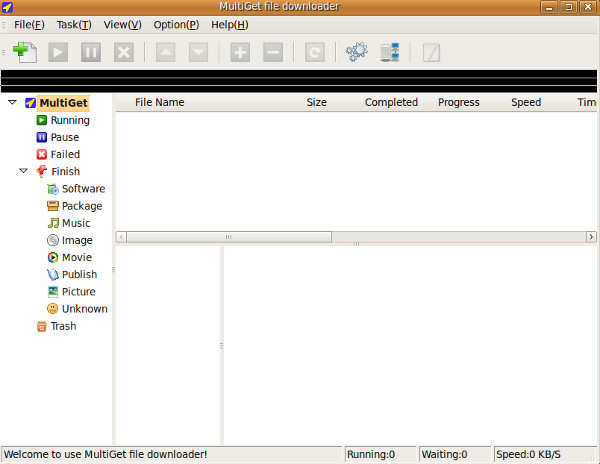
Task: Click the Reload task circular arrow button
Action: pyautogui.click(x=315, y=52)
